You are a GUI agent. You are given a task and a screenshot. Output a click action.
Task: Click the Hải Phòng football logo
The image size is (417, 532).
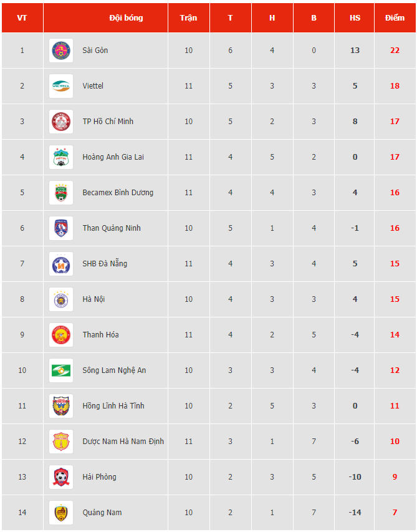(61, 477)
